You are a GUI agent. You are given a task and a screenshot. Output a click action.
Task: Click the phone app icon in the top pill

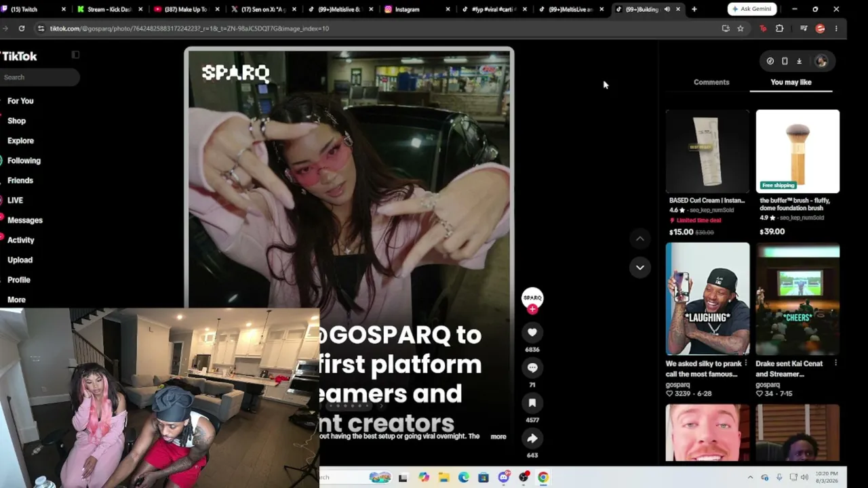click(x=785, y=61)
